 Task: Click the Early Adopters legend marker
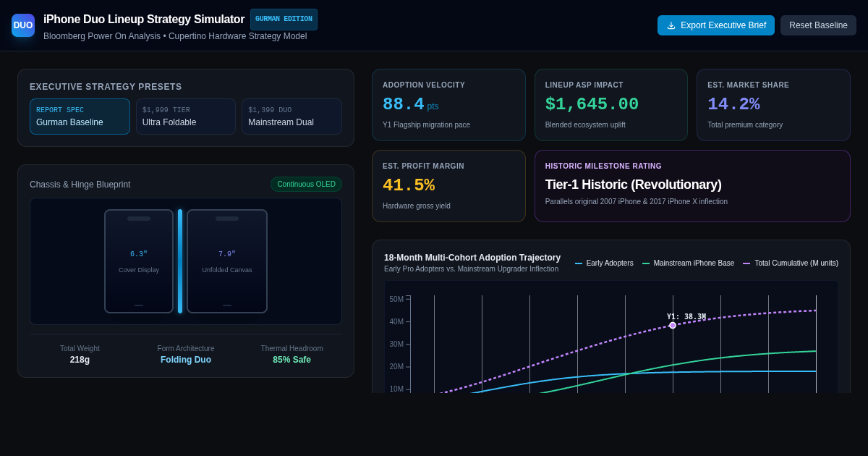579,263
